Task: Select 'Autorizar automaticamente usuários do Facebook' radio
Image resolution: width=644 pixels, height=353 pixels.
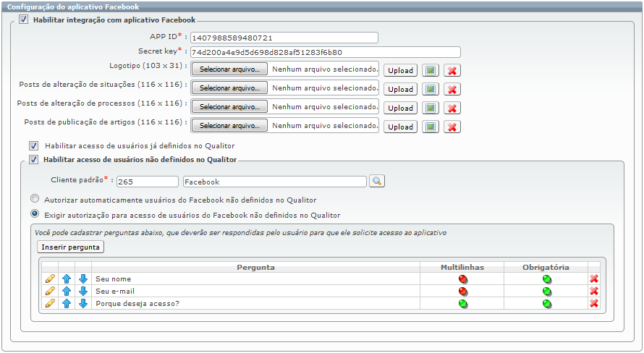Action: click(34, 199)
